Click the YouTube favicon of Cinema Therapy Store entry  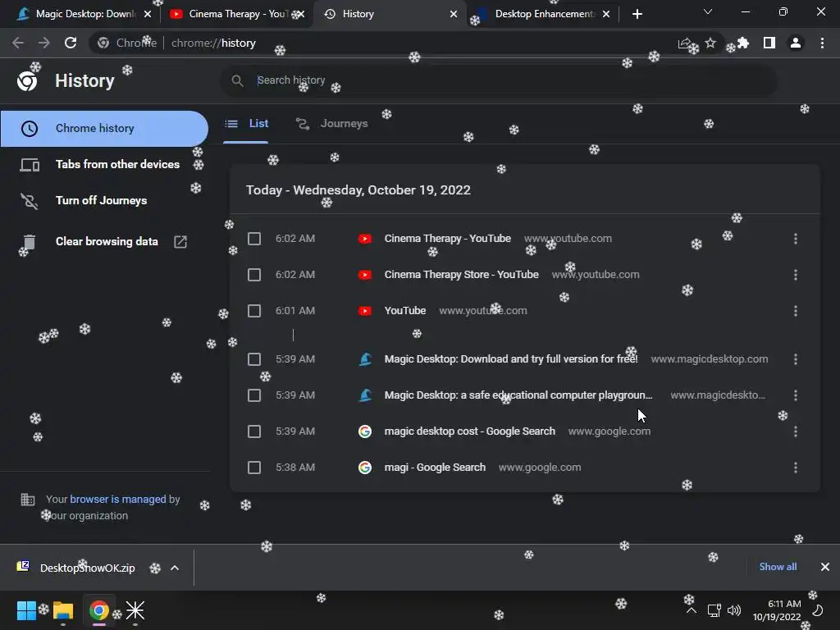click(365, 275)
